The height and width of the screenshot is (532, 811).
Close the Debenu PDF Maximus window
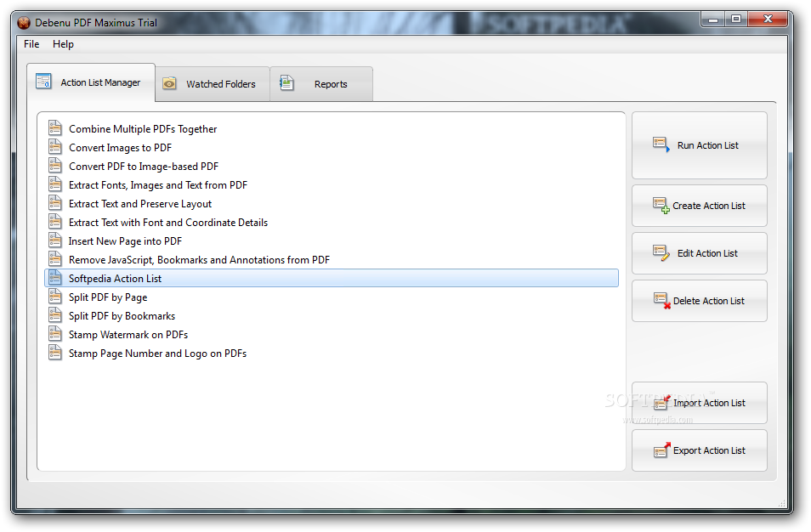click(x=768, y=20)
